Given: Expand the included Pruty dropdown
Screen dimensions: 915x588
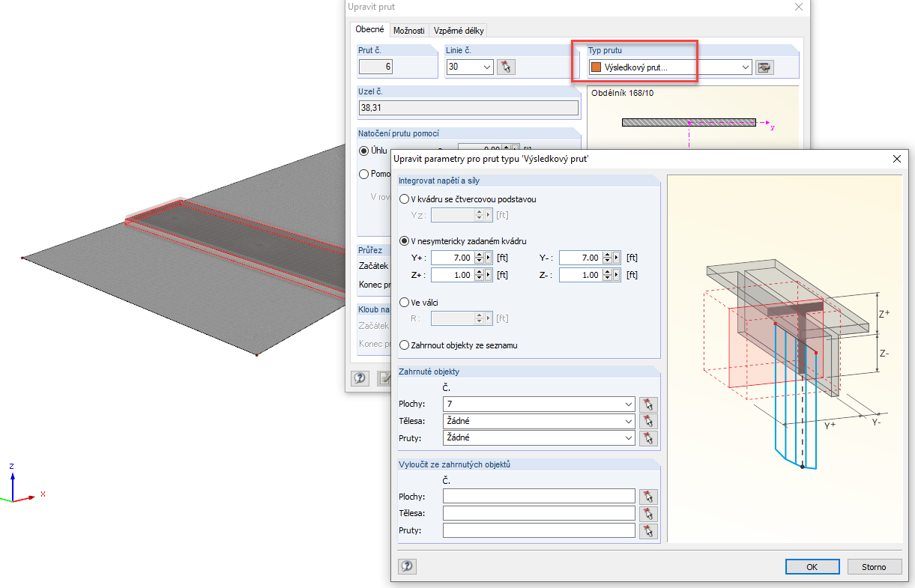Looking at the screenshot, I should pos(628,437).
